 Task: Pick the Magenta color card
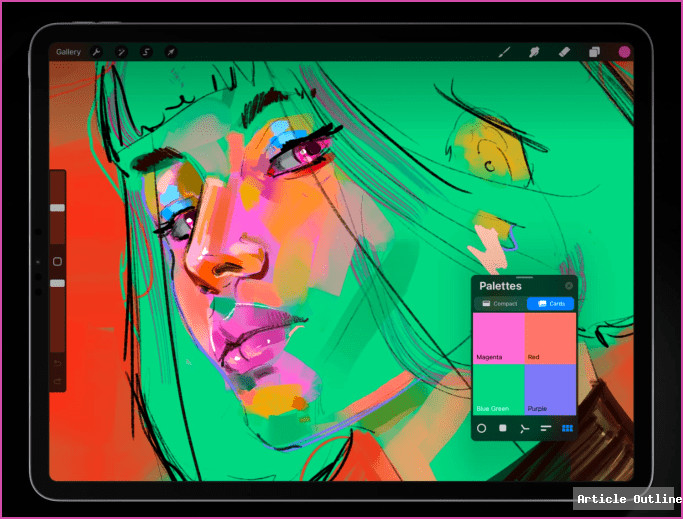click(x=498, y=337)
